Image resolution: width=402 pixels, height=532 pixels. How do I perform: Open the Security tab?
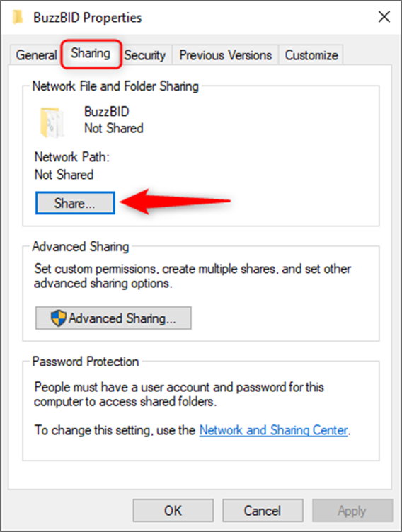point(145,54)
